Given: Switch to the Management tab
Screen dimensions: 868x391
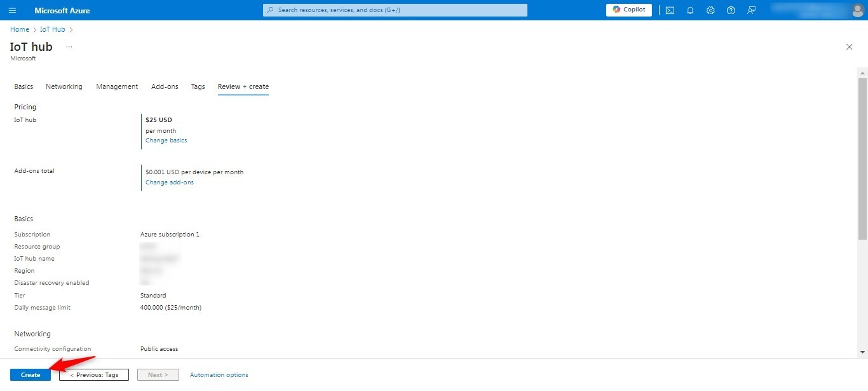Looking at the screenshot, I should (117, 86).
